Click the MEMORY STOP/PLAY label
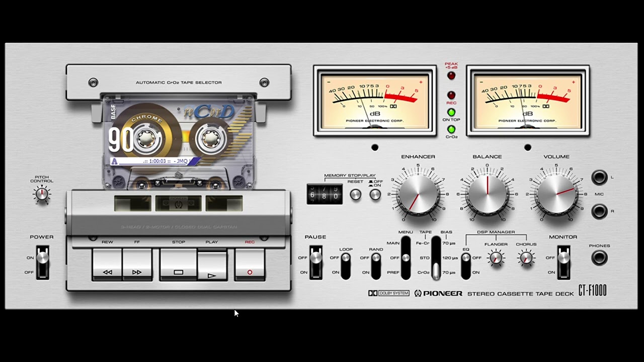The height and width of the screenshot is (362, 644). (350, 175)
